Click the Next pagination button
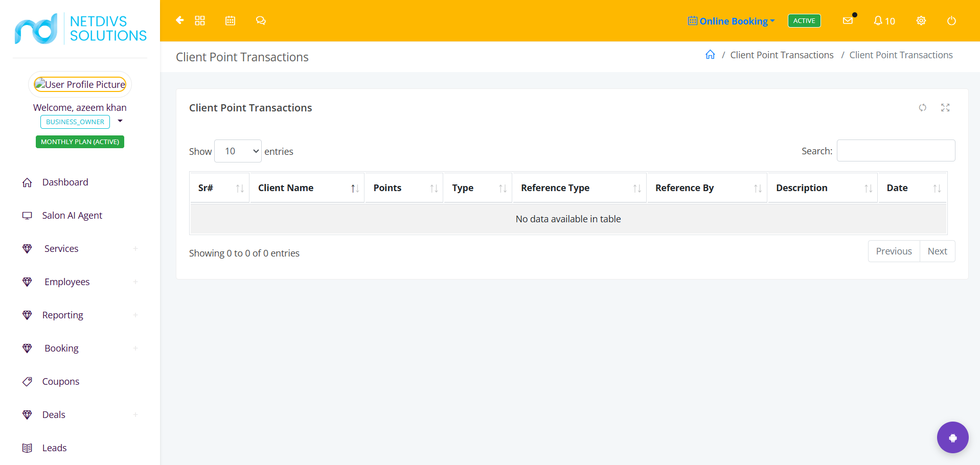This screenshot has height=465, width=980. pos(937,251)
